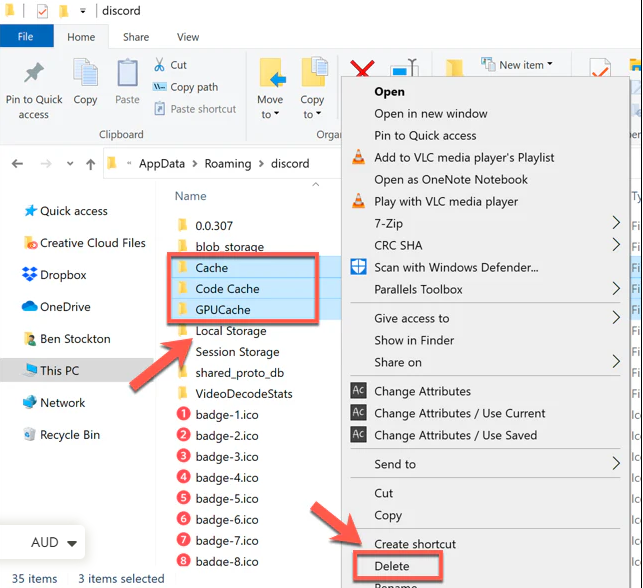Switch to the Home ribbon tab
643x588 pixels.
tap(81, 37)
